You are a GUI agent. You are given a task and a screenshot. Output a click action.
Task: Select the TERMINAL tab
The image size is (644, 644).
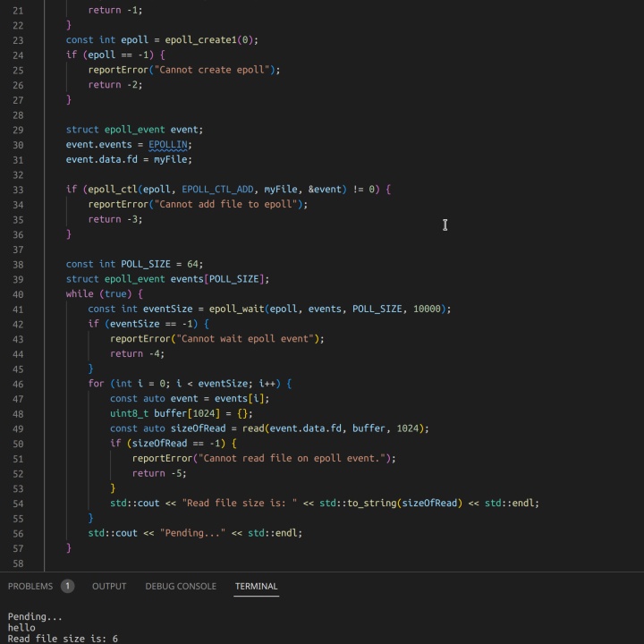tap(257, 586)
